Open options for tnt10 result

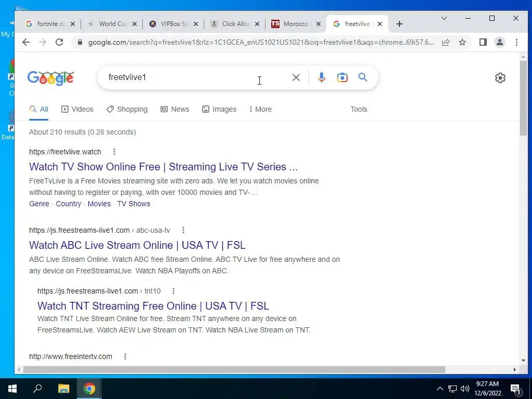pyautogui.click(x=174, y=291)
